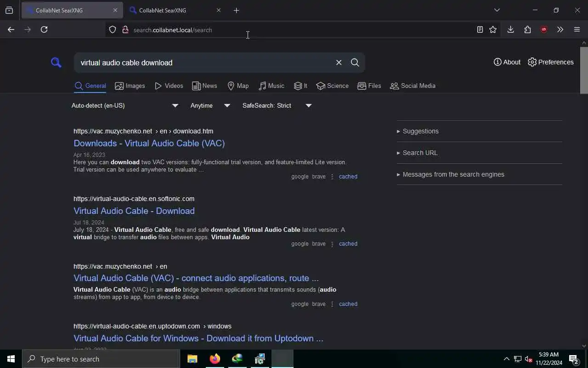
Task: Click the vac.muzychenko.net download.htm URL text
Action: pyautogui.click(x=143, y=131)
